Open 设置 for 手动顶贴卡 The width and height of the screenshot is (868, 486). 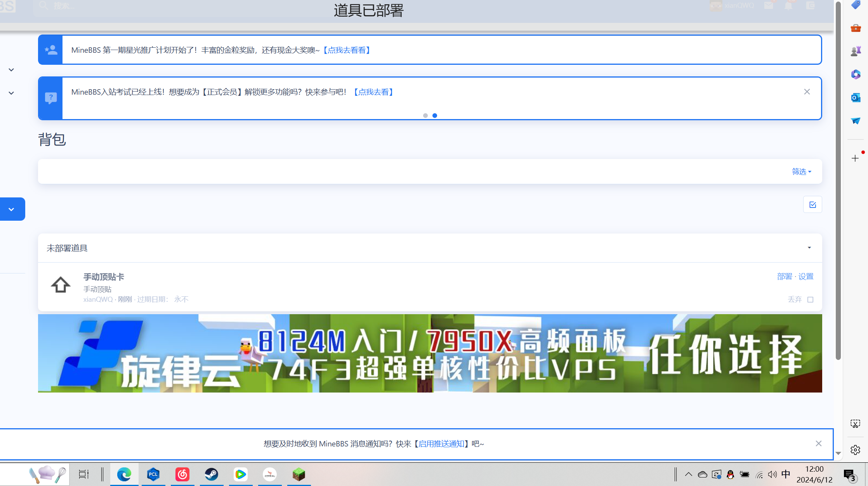tap(806, 277)
